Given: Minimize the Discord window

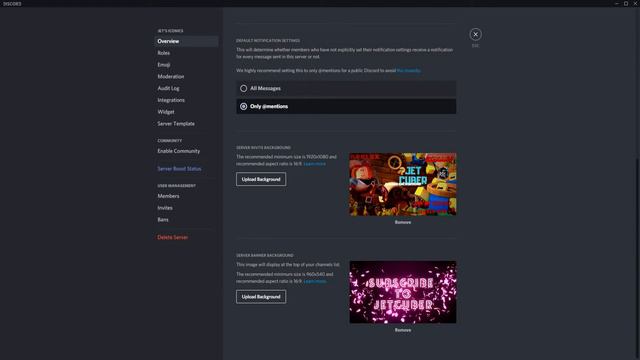Looking at the screenshot, I should [x=616, y=3].
